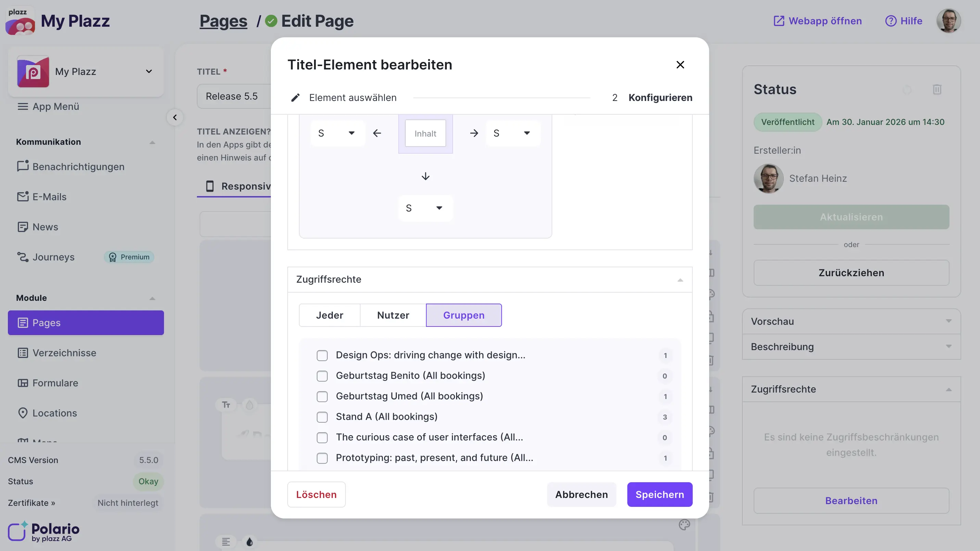Check the Stand A (All bookings) group
Image resolution: width=980 pixels, height=551 pixels.
pyautogui.click(x=322, y=417)
